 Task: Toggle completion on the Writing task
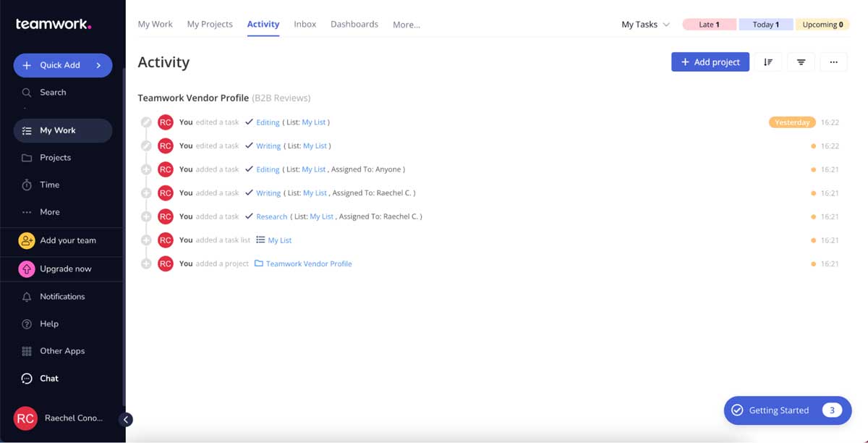point(249,145)
